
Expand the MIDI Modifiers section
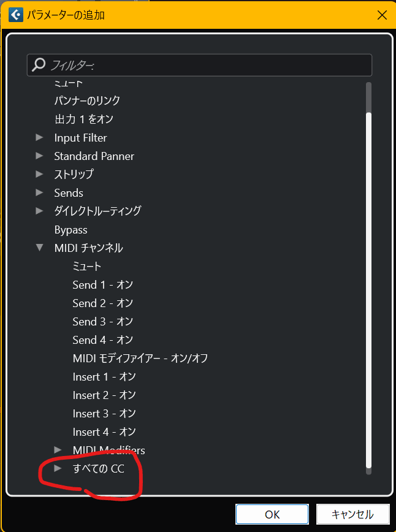(59, 450)
